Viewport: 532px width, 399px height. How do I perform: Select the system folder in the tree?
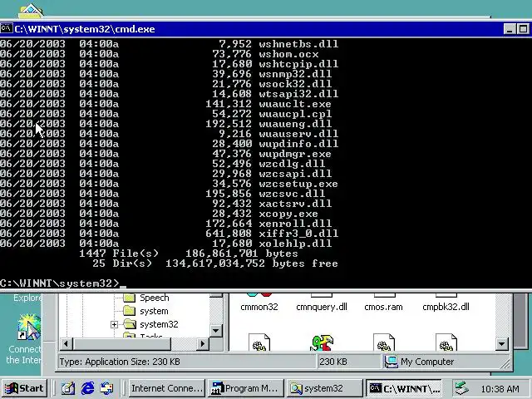pos(154,311)
